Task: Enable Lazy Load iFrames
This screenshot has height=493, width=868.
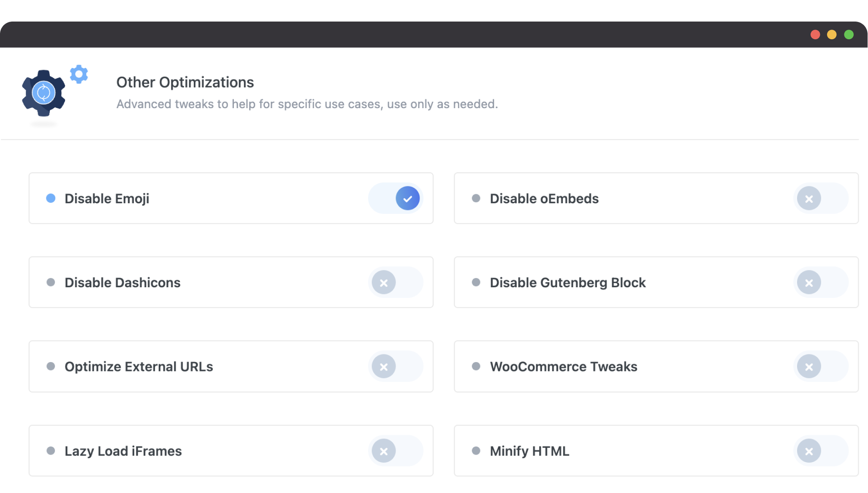Action: [396, 451]
